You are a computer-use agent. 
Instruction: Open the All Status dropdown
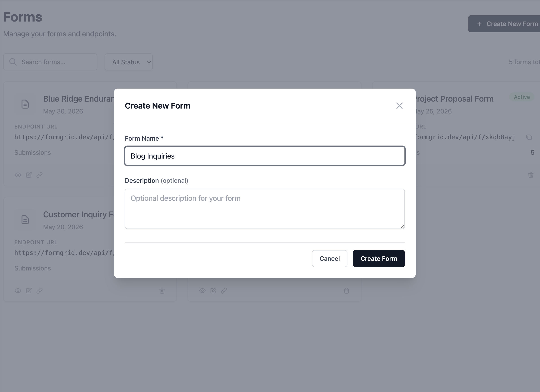pyautogui.click(x=129, y=62)
